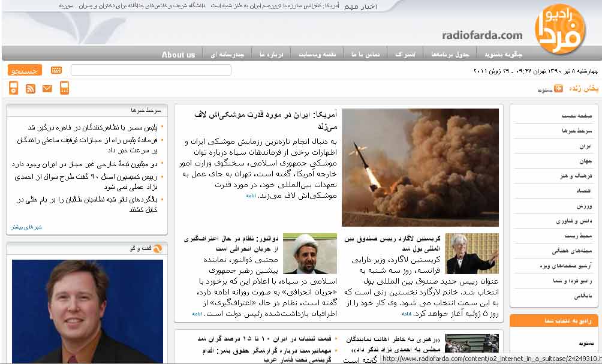Open the Christine Lagarde article thumbnail
602x364 pixels.
pyautogui.click(x=471, y=253)
